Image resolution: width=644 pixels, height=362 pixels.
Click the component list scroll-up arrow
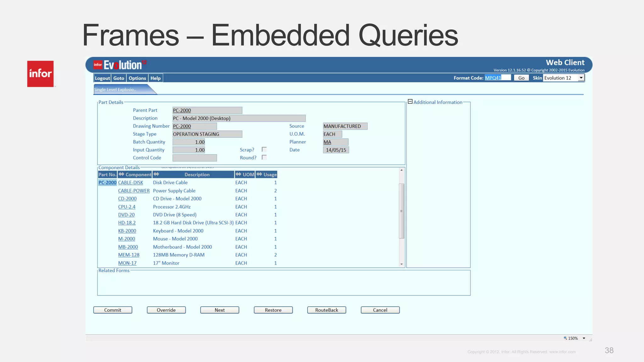(402, 170)
